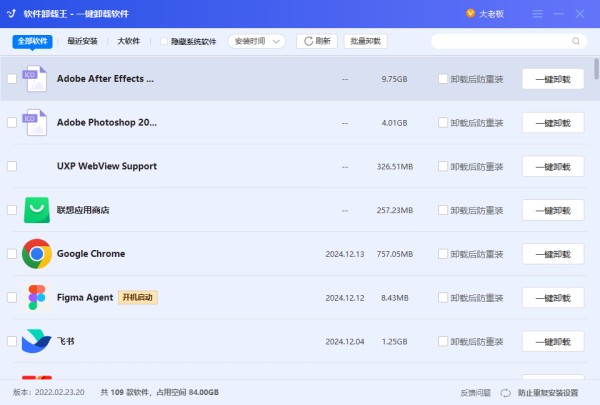Click the 批量卸载 button
600x405 pixels.
[365, 41]
